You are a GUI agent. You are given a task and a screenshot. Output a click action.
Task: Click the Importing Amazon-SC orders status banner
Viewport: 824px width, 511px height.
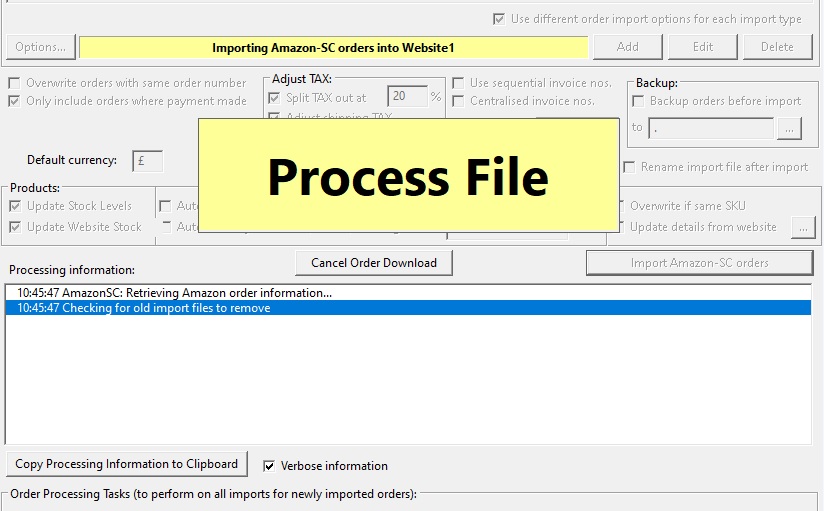pos(333,48)
